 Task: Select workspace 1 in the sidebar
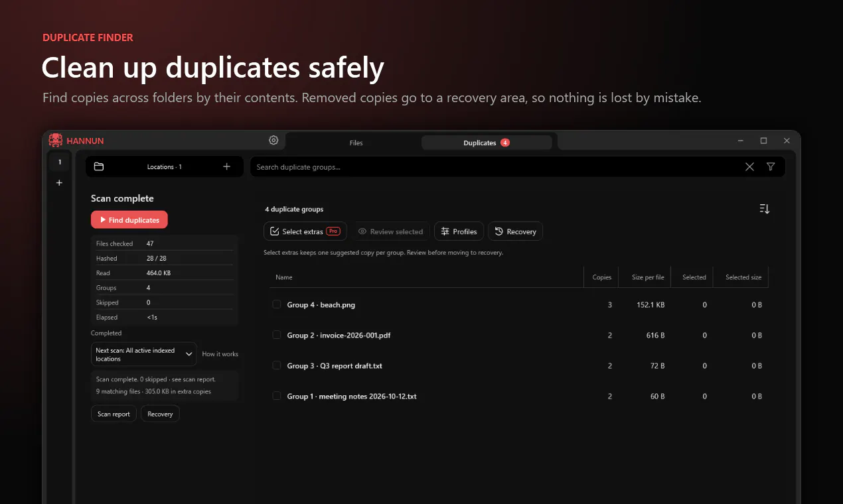pos(60,162)
